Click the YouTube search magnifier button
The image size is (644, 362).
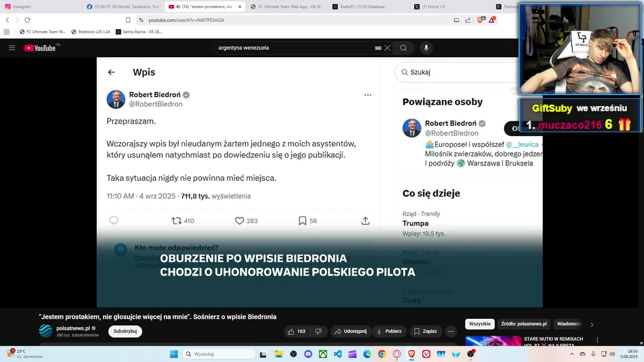[x=404, y=48]
